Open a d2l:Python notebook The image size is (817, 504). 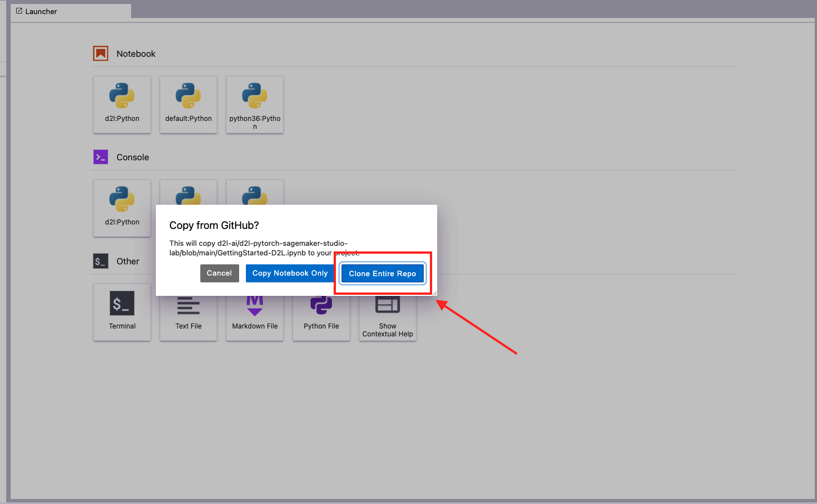coord(122,105)
